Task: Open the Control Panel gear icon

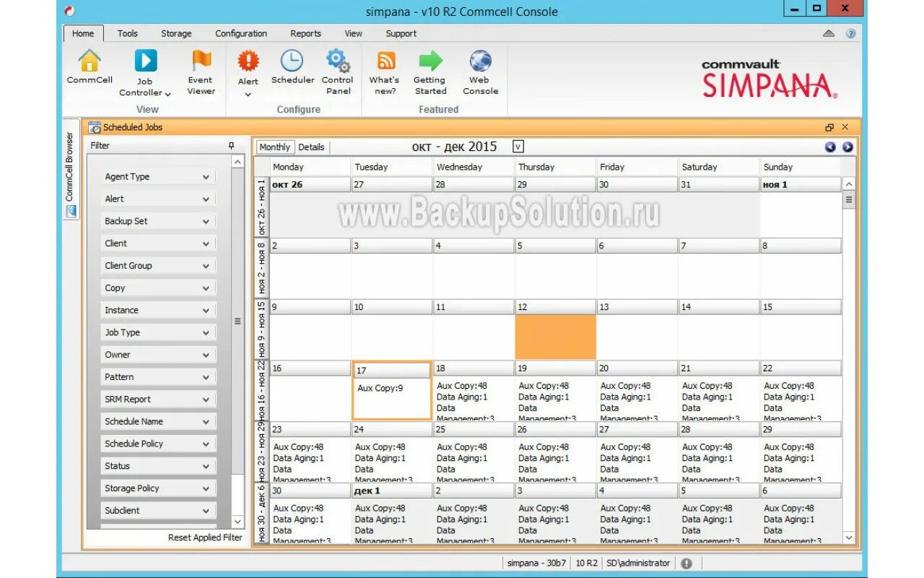Action: click(x=337, y=61)
